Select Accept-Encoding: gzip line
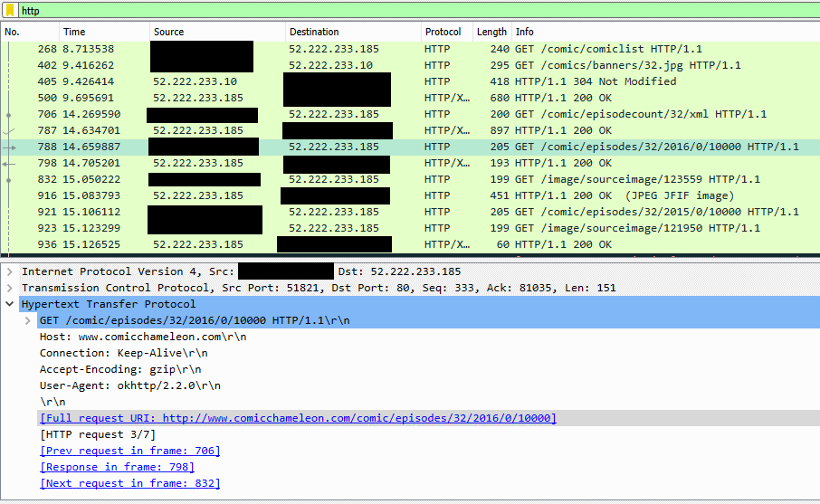The image size is (820, 504). 120,369
